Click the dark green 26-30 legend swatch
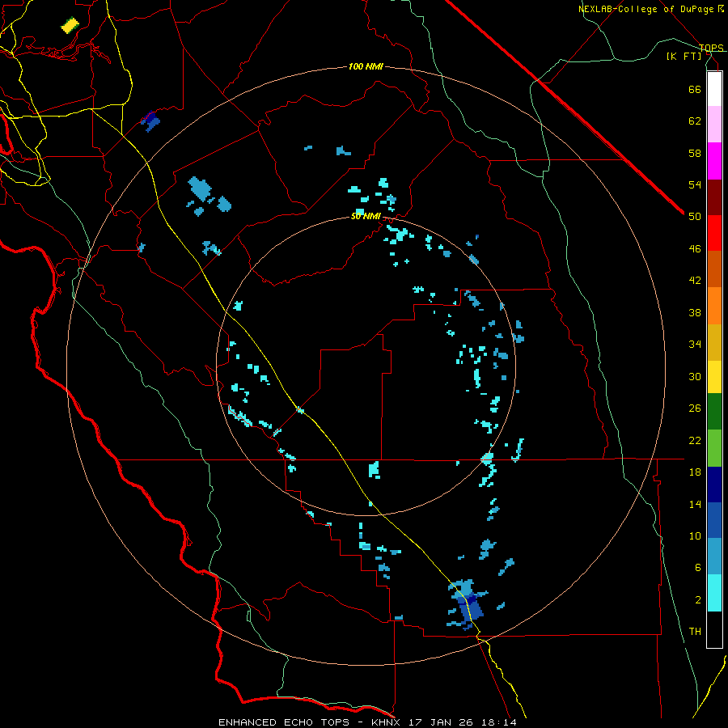Image resolution: width=728 pixels, height=728 pixels. (714, 412)
